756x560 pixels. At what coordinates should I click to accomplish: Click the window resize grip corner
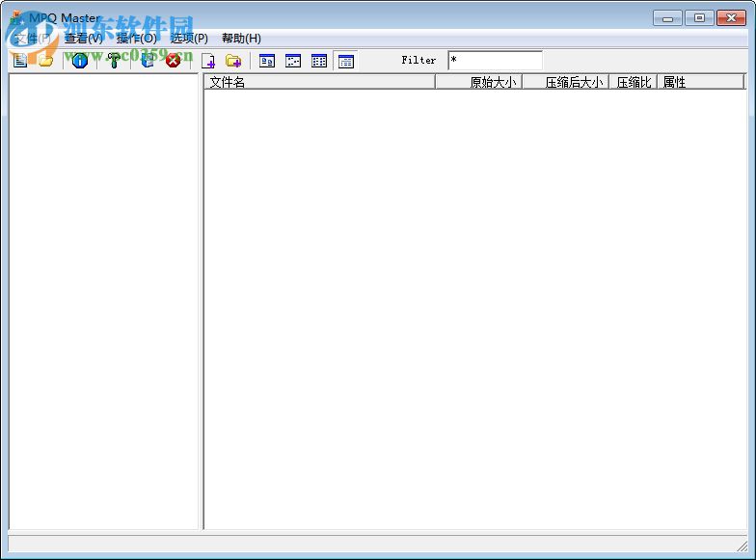[742, 546]
